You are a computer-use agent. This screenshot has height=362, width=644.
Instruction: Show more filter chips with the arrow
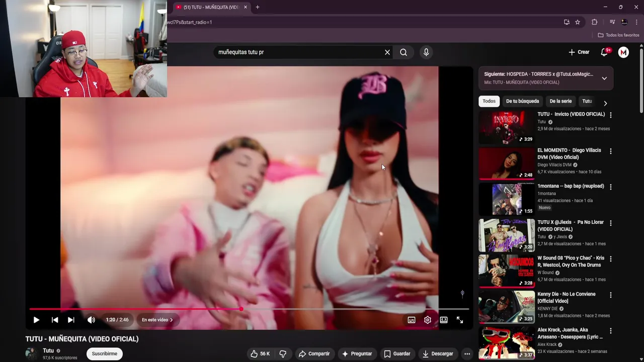pyautogui.click(x=605, y=103)
